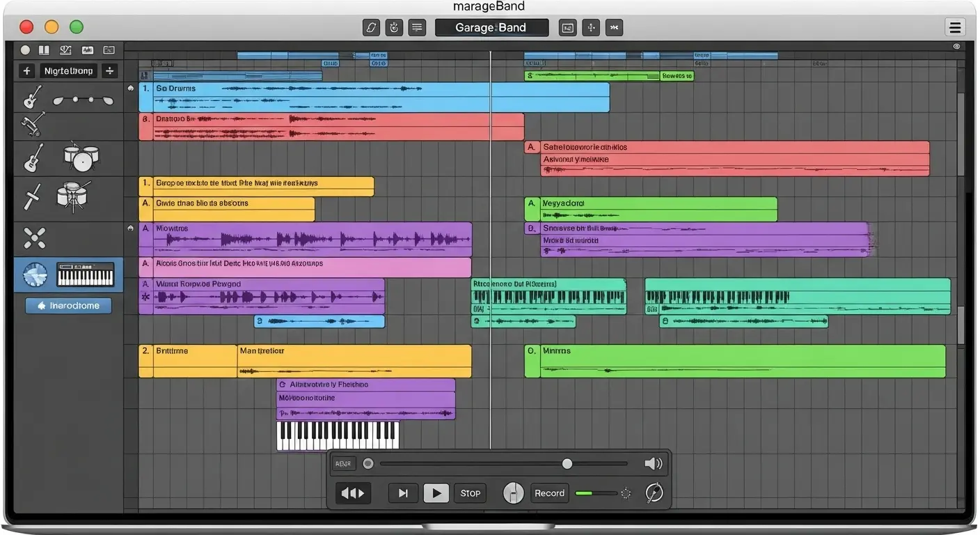Click the tuner dial icon at the transport's right end
This screenshot has height=535, width=980.
[654, 493]
